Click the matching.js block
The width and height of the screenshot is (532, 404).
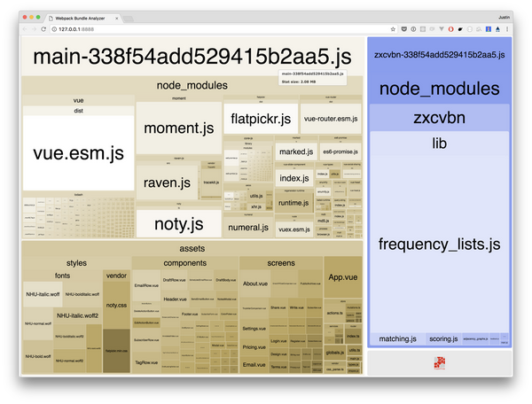point(397,338)
